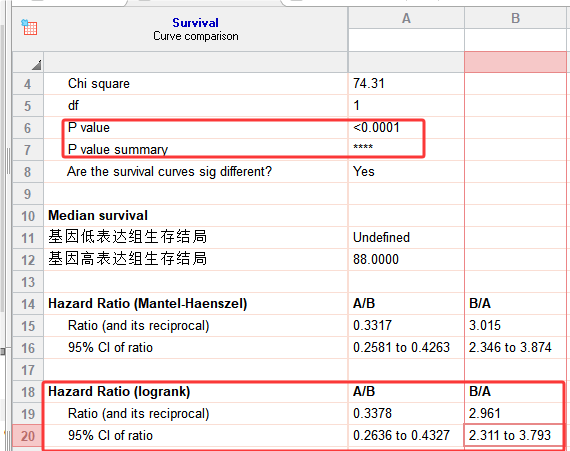Select row header 7
570x451 pixels.
pyautogui.click(x=28, y=150)
